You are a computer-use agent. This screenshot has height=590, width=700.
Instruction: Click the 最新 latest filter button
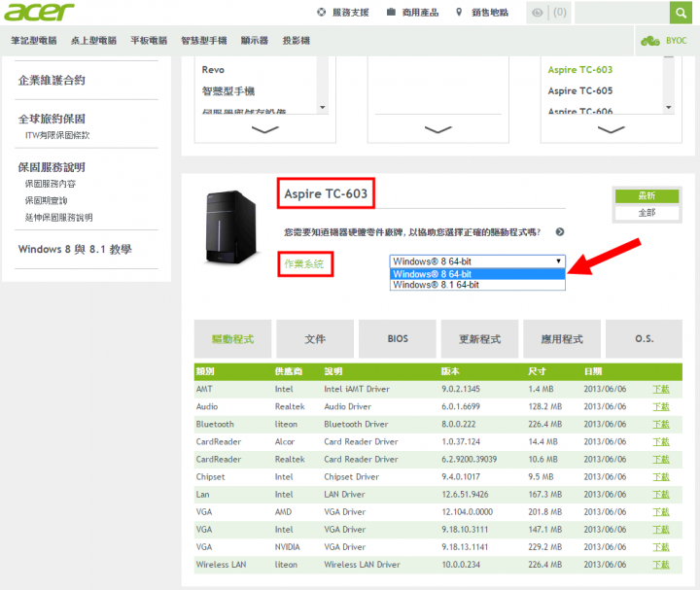click(647, 196)
